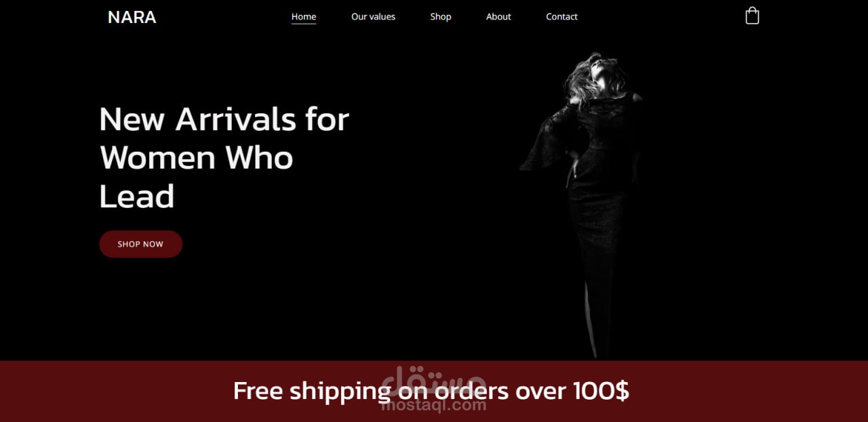Navigate to Shop in the navbar
The width and height of the screenshot is (868, 422).
point(441,16)
